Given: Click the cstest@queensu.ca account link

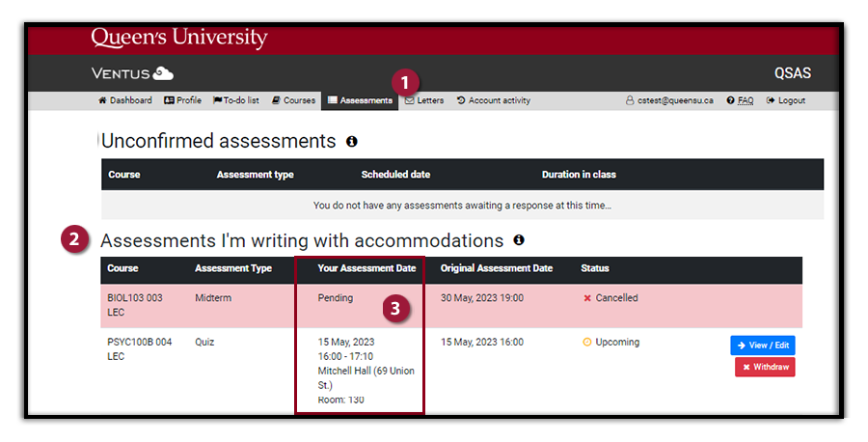Looking at the screenshot, I should click(x=669, y=100).
